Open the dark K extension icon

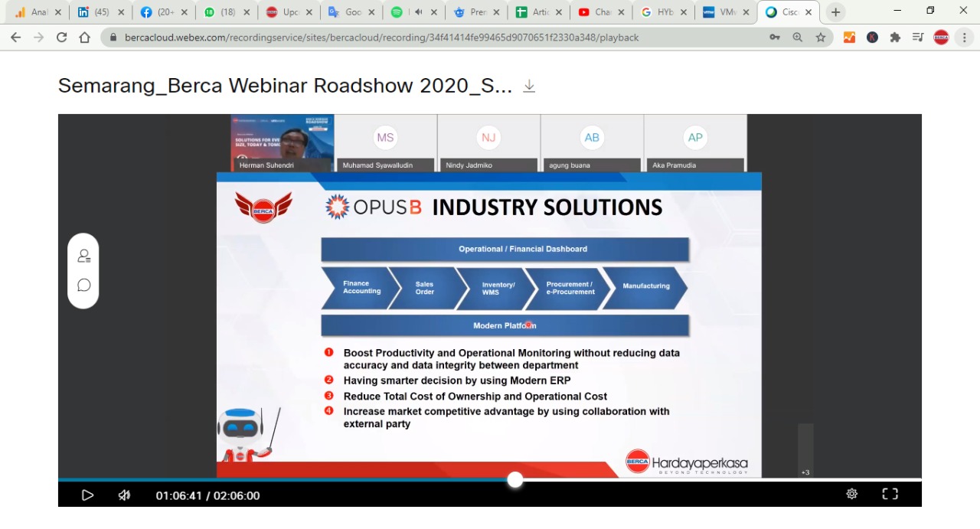[x=872, y=37]
